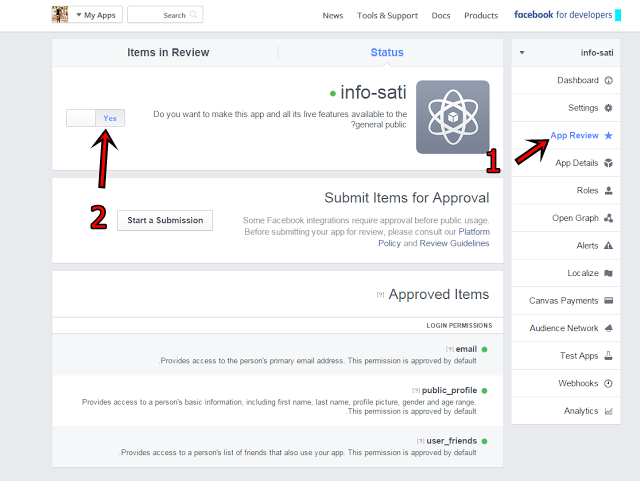Click the Canvas Payments card icon
Viewport: 640px width, 481px height.
609,301
